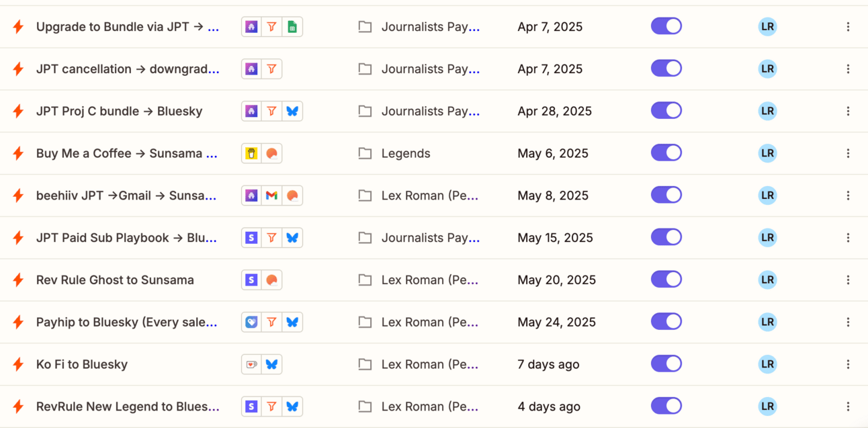
Task: Click the beehiiv icon in JPT cancellation row
Action: 251,69
